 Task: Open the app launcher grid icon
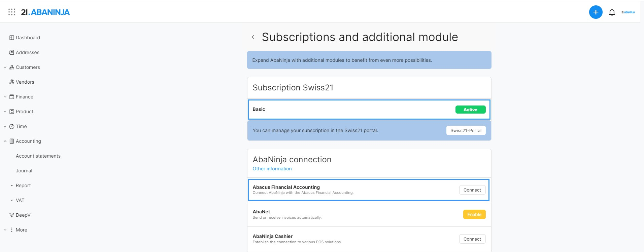click(12, 12)
